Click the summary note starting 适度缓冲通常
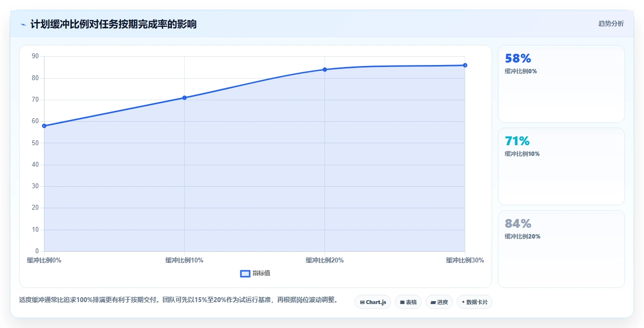This screenshot has width=644, height=328. [x=178, y=300]
